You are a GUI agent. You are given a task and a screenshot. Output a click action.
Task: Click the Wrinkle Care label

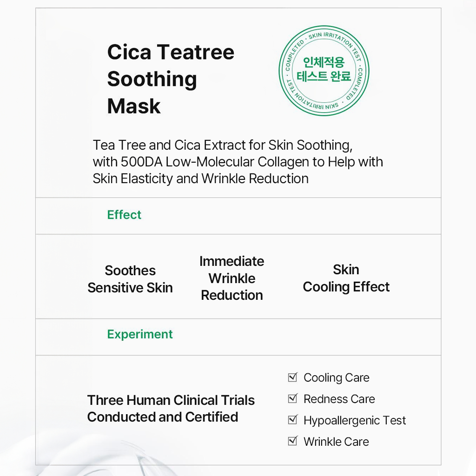(336, 442)
